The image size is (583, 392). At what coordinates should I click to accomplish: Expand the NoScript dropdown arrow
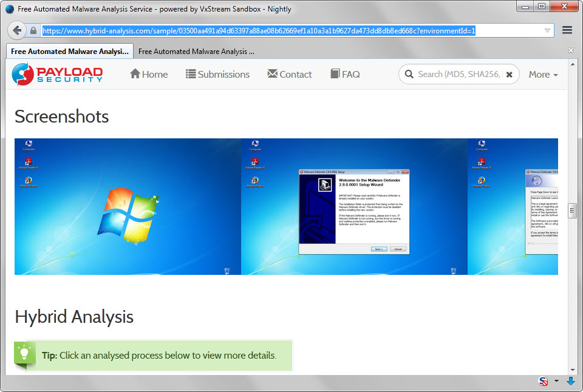point(556,381)
